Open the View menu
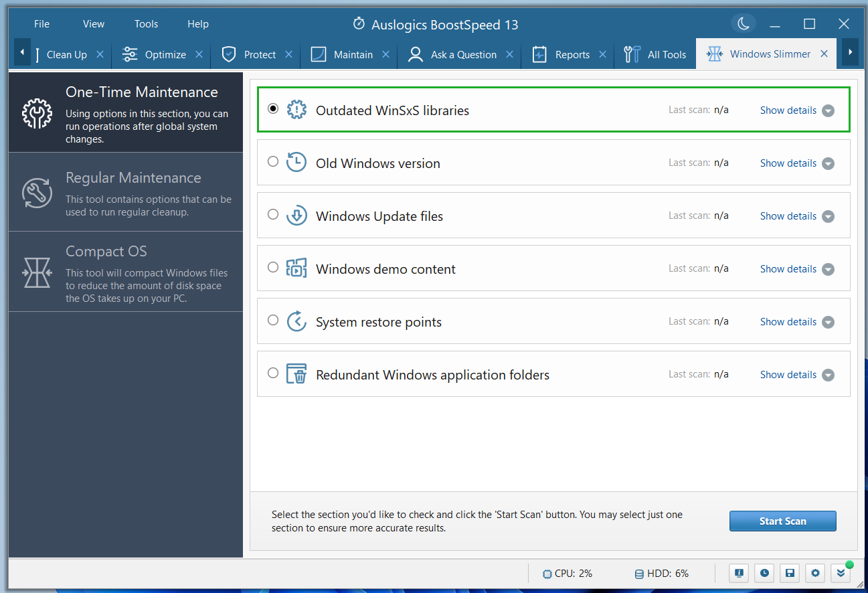The image size is (868, 593). [x=94, y=24]
